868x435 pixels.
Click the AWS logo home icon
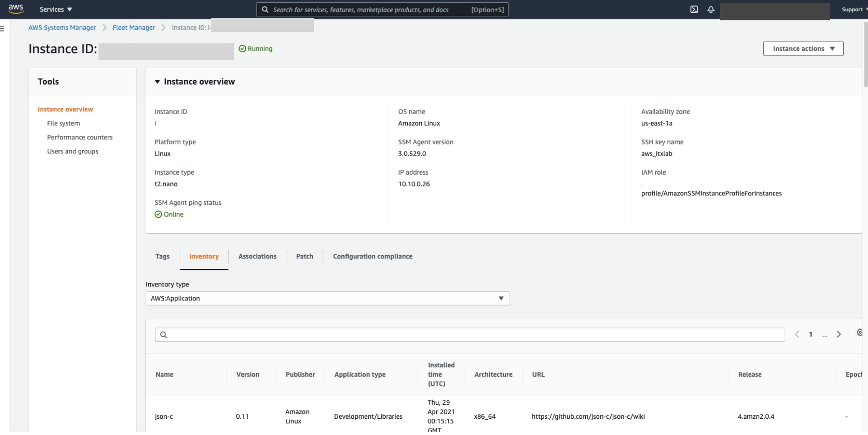[16, 9]
